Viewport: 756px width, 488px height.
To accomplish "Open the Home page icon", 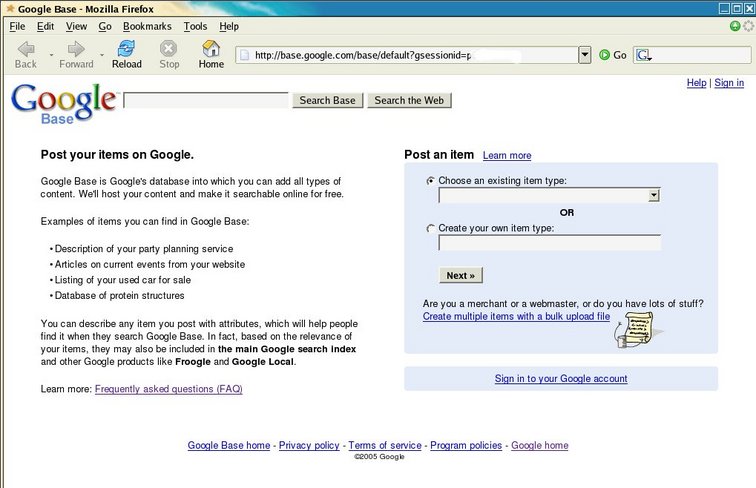I will [x=211, y=48].
